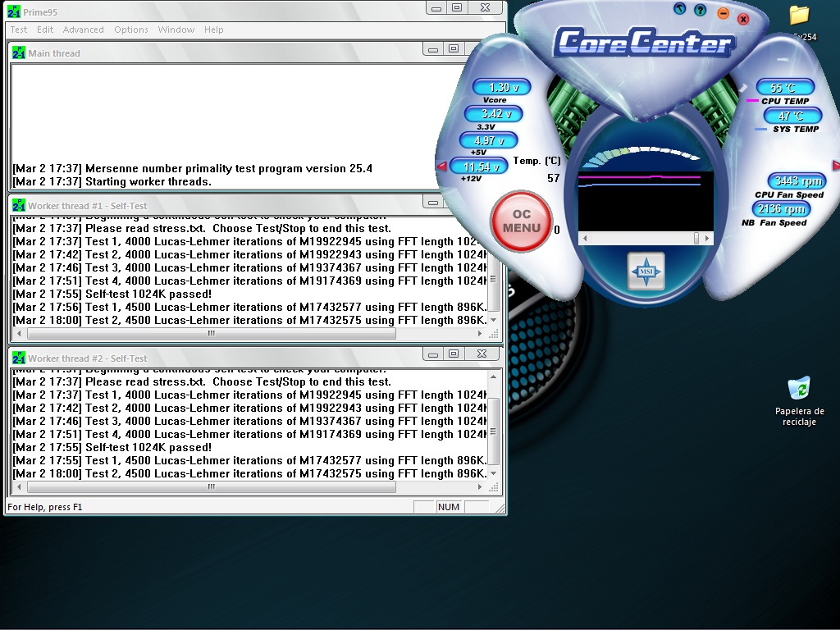Click the CoreCenter orange minimize icon
Screen dimensions: 840x630
point(723,13)
